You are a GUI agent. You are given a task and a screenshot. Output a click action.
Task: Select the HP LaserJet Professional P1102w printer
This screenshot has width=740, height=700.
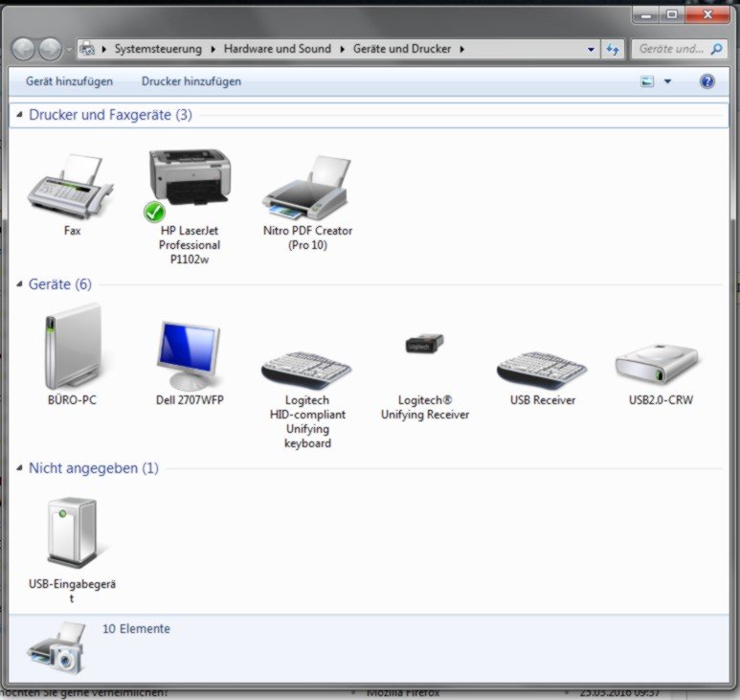click(190, 185)
